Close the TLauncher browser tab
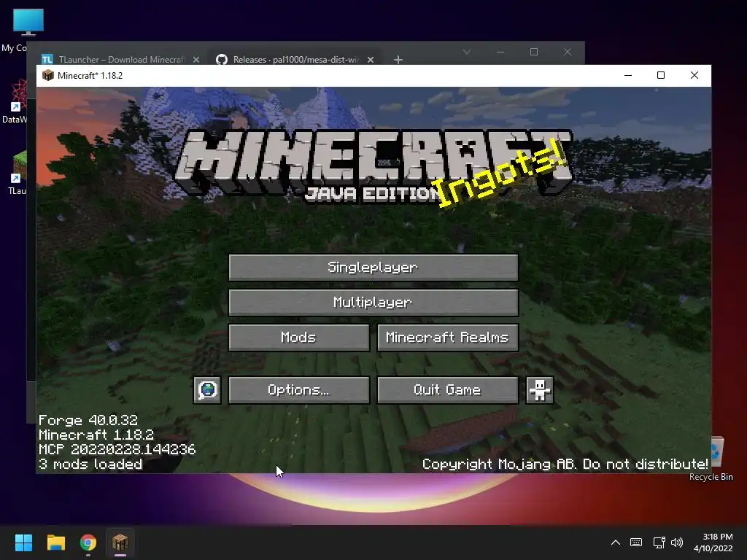 pos(196,60)
